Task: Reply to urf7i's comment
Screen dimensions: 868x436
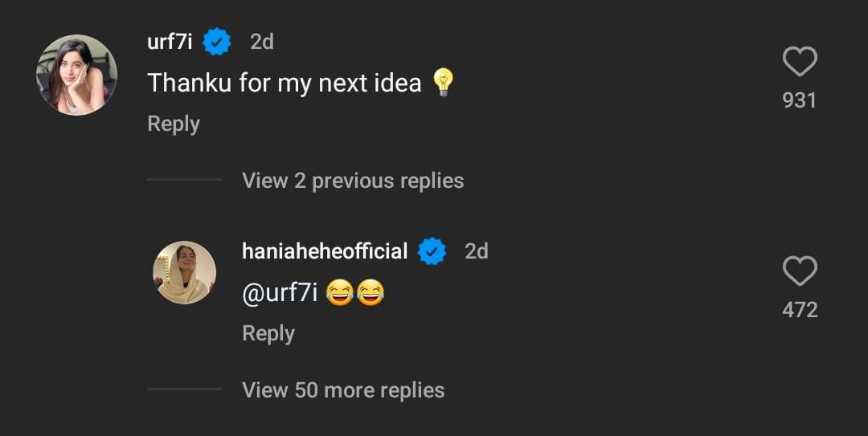Action: (x=174, y=124)
